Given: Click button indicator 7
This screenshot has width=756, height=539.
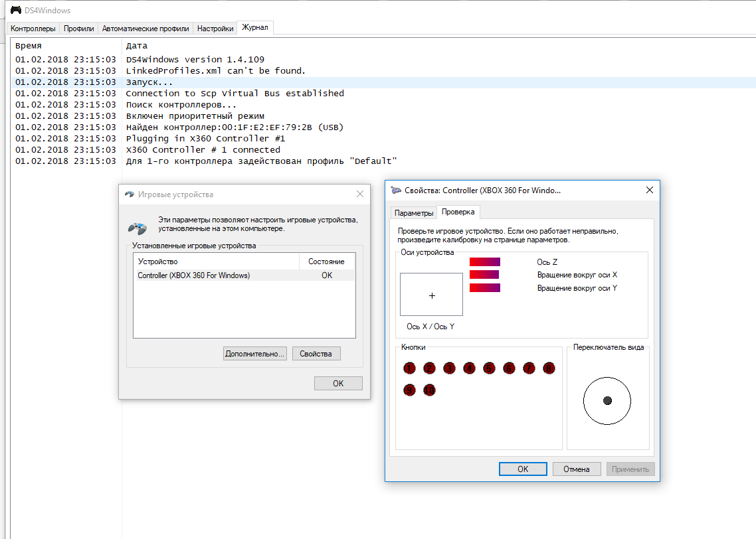Looking at the screenshot, I should (529, 368).
